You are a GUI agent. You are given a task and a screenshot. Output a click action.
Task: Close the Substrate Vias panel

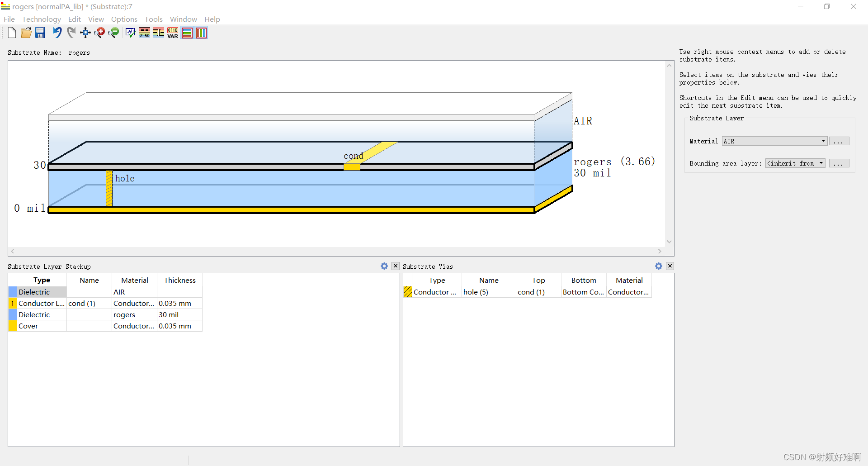tap(670, 266)
